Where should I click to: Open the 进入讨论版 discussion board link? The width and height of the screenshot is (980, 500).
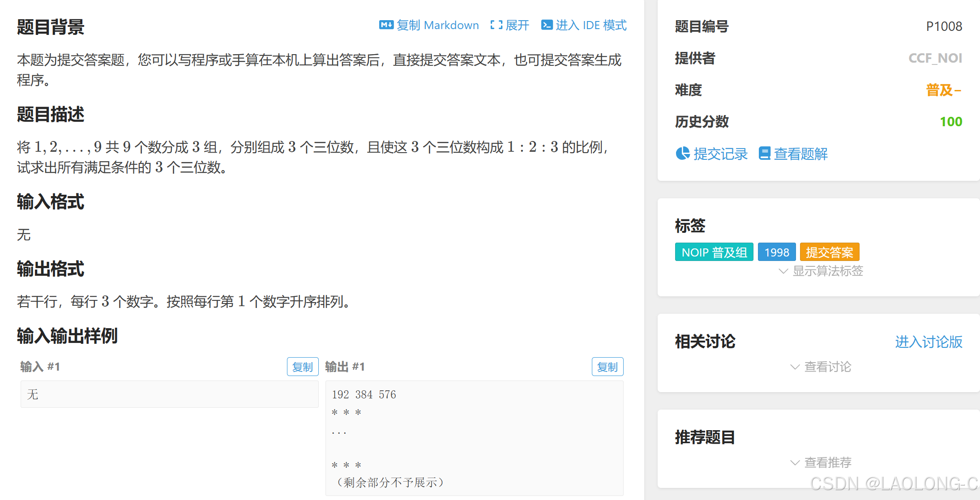(928, 342)
